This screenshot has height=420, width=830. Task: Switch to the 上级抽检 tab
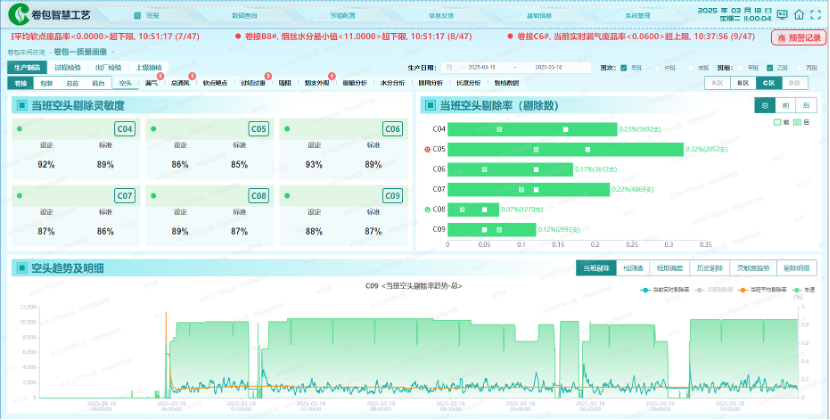click(x=148, y=68)
